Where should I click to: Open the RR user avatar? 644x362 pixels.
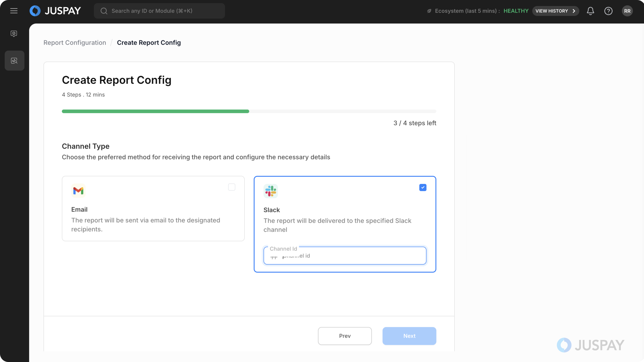tap(627, 11)
